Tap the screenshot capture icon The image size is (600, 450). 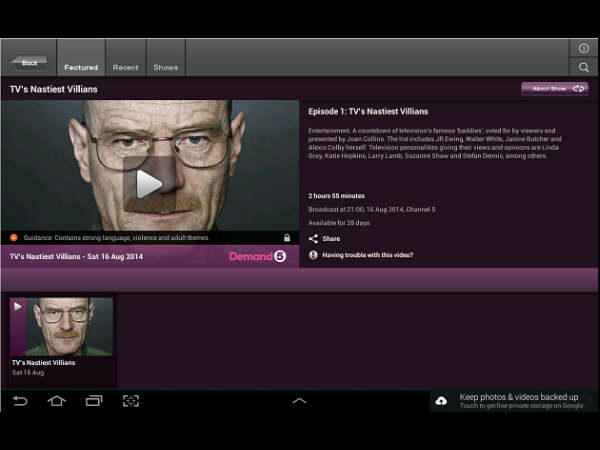131,401
